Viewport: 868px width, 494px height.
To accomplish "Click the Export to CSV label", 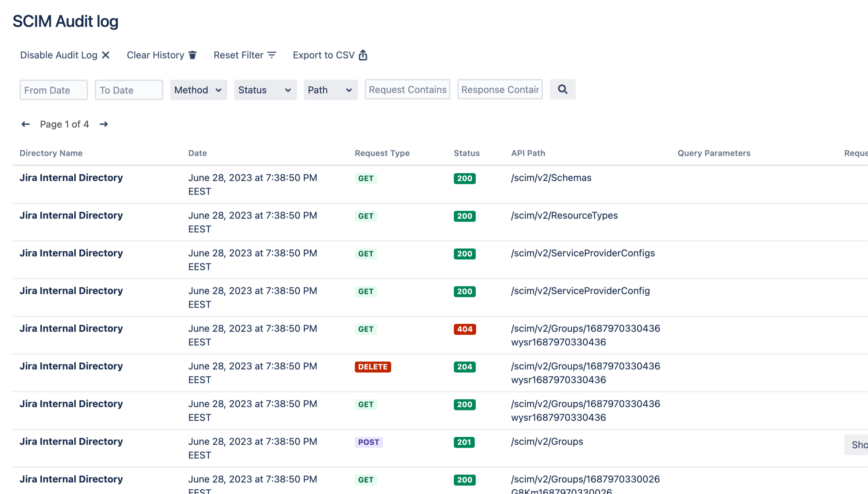I will coord(323,55).
